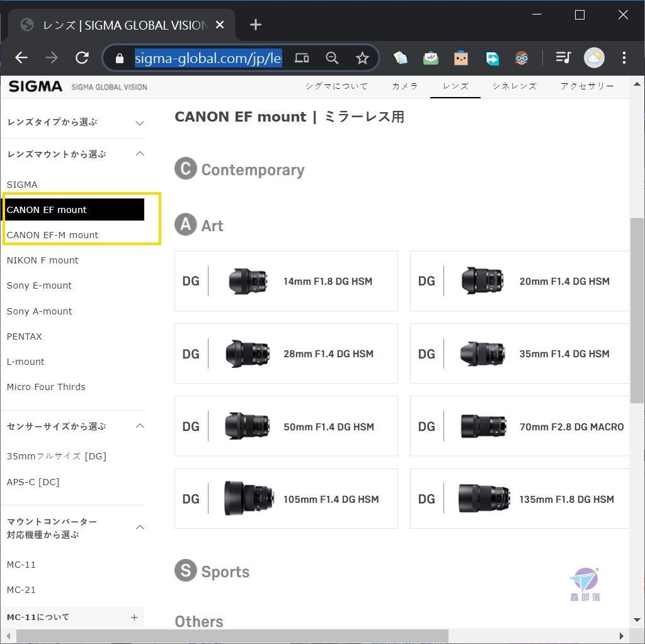645x644 pixels.
Task: Expand MC-11について with plus icon
Action: (x=134, y=618)
